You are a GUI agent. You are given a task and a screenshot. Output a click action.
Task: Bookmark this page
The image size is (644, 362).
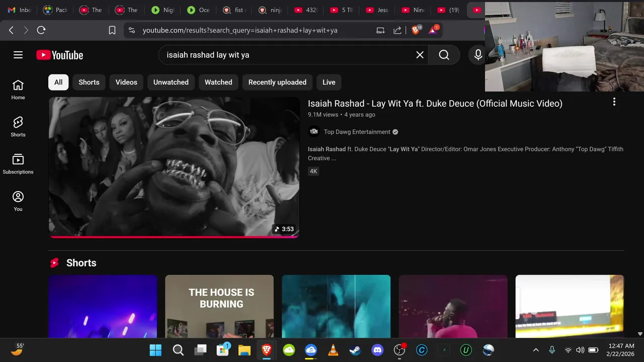(112, 30)
